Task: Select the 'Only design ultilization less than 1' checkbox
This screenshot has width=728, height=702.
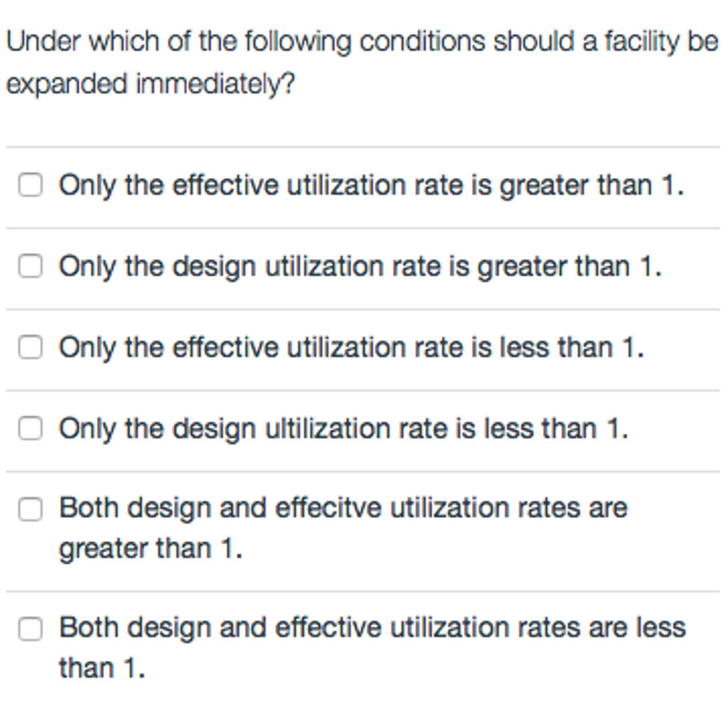Action: (30, 429)
